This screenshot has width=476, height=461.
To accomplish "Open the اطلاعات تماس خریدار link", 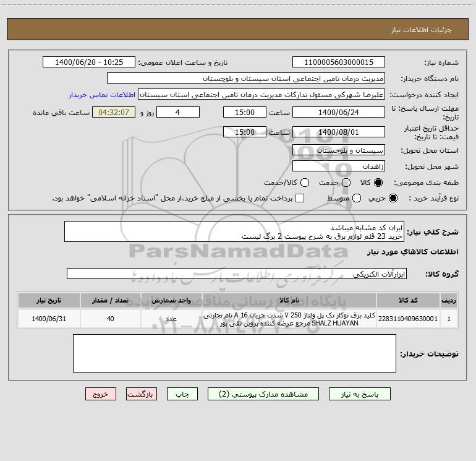I will [102, 95].
